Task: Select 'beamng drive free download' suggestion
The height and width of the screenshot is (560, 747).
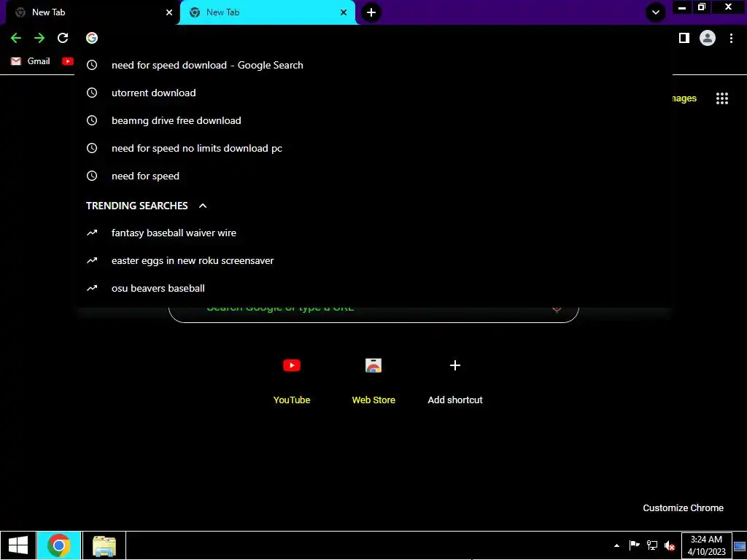Action: [373, 120]
